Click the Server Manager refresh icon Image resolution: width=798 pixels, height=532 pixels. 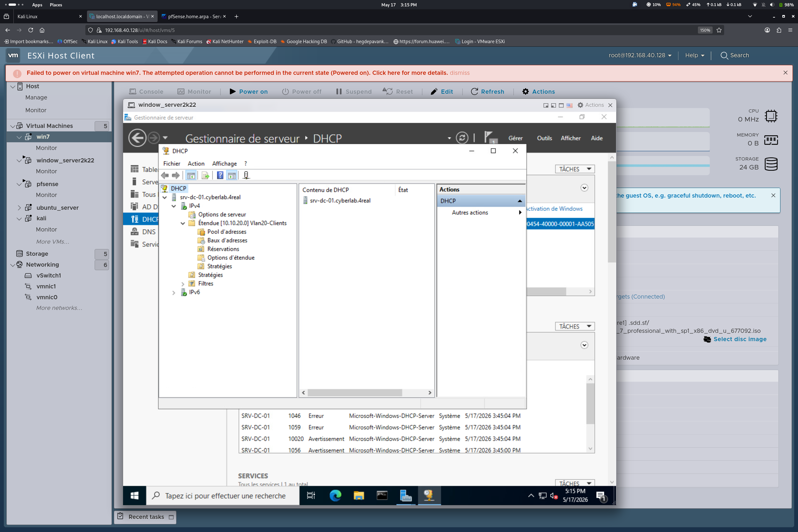(462, 138)
